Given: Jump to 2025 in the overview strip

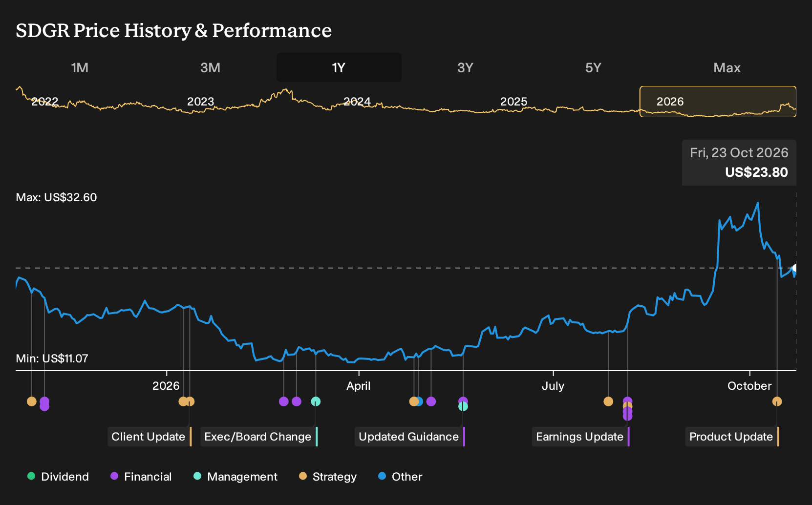Looking at the screenshot, I should 513,102.
